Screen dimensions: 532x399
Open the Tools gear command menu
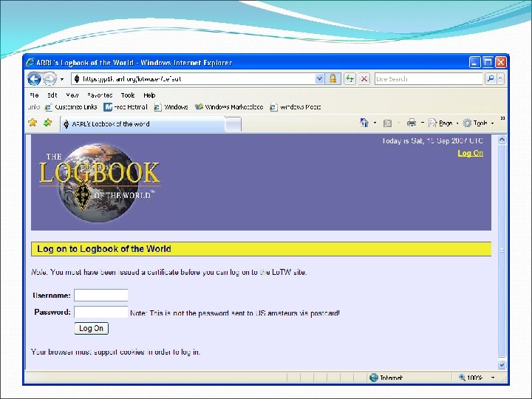point(478,123)
